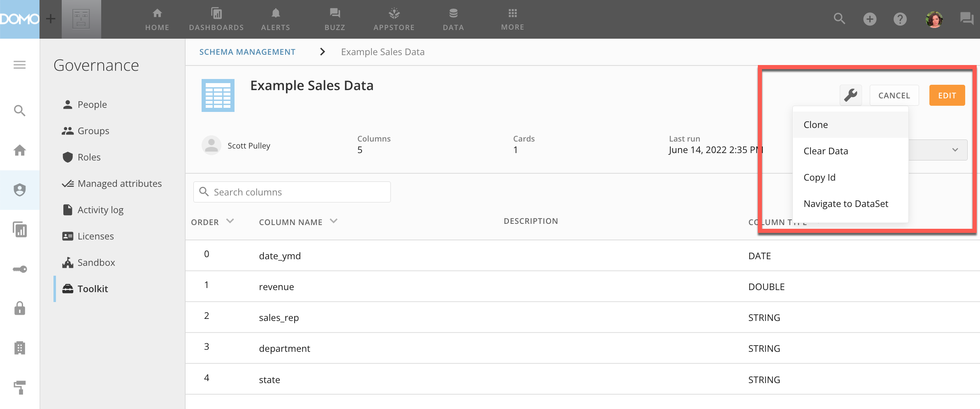Viewport: 980px width, 409px height.
Task: Click the top bar search magnifier icon
Action: (839, 19)
